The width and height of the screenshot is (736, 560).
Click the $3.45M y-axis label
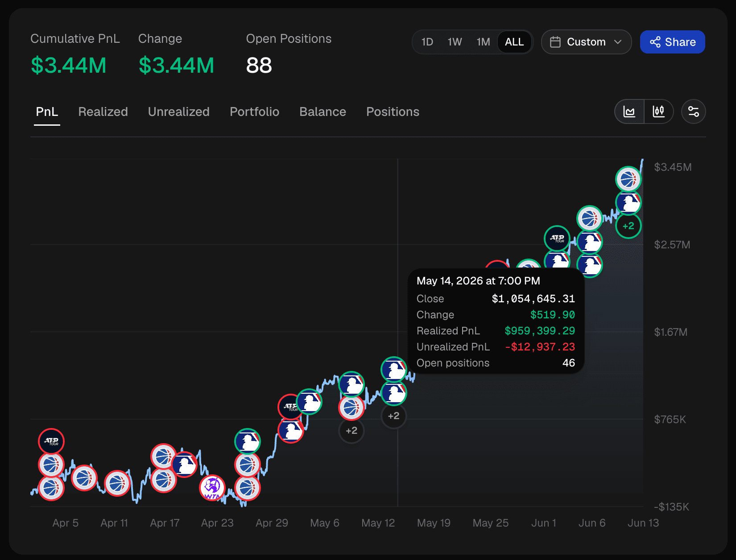click(x=673, y=167)
